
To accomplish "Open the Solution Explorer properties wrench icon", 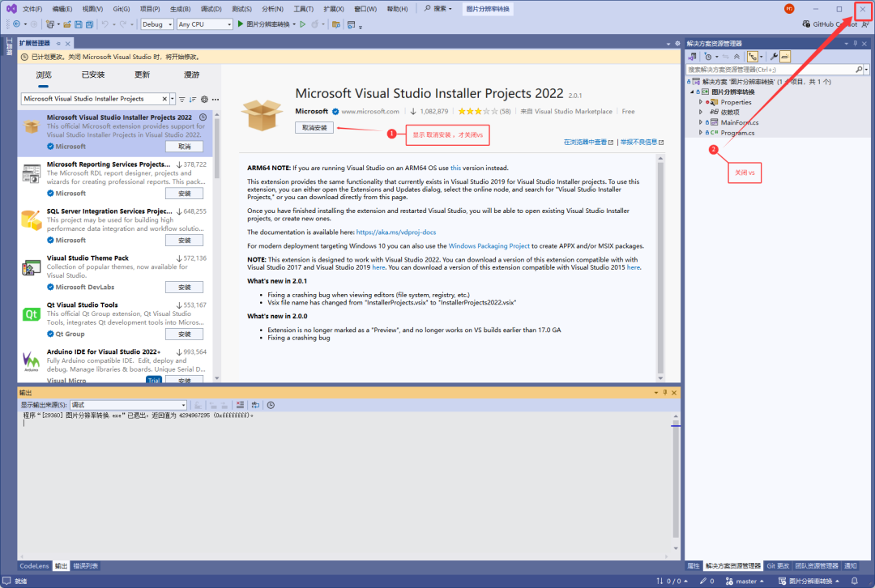I will (x=774, y=57).
